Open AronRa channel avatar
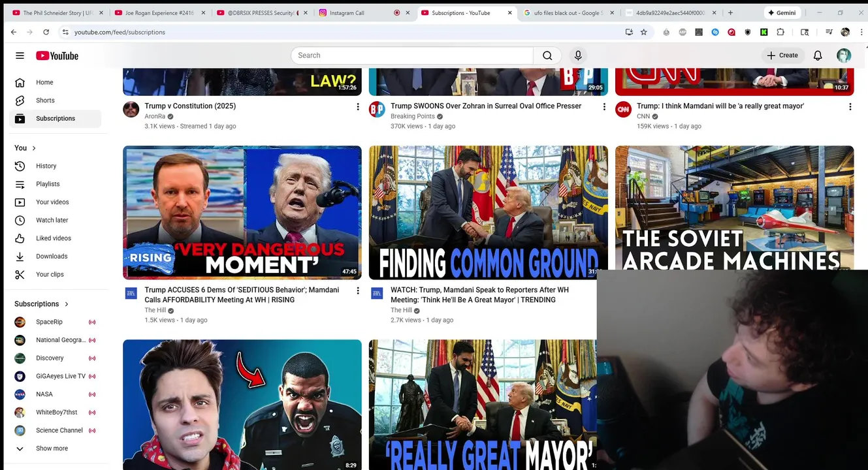Image resolution: width=868 pixels, height=470 pixels. click(x=131, y=110)
